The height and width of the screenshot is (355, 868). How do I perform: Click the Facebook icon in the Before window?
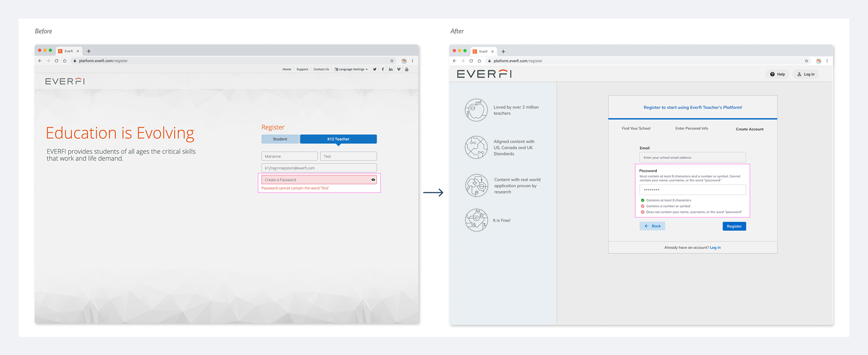[x=382, y=69]
